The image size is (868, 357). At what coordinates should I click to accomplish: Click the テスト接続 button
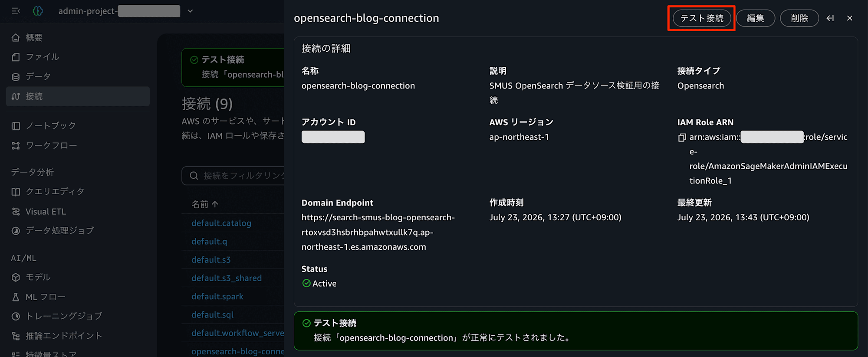point(702,18)
